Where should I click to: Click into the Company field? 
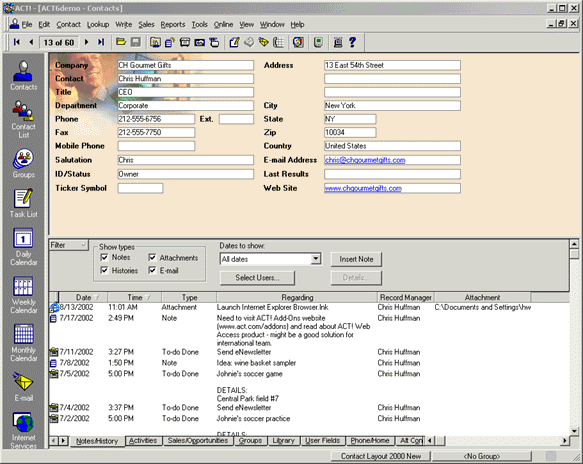(186, 65)
